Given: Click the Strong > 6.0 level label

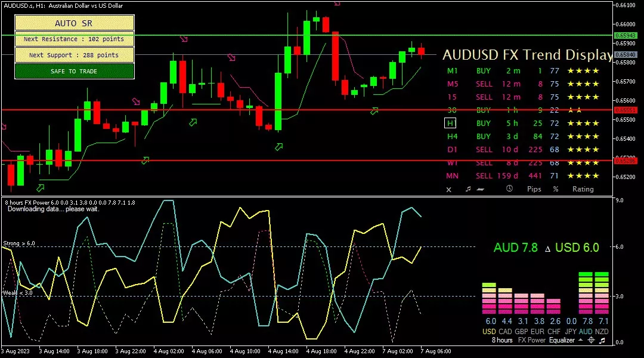Looking at the screenshot, I should pyautogui.click(x=19, y=243).
